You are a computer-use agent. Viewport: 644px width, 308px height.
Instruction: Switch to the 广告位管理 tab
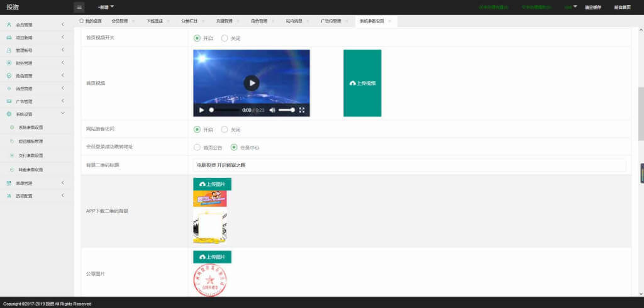(x=331, y=21)
